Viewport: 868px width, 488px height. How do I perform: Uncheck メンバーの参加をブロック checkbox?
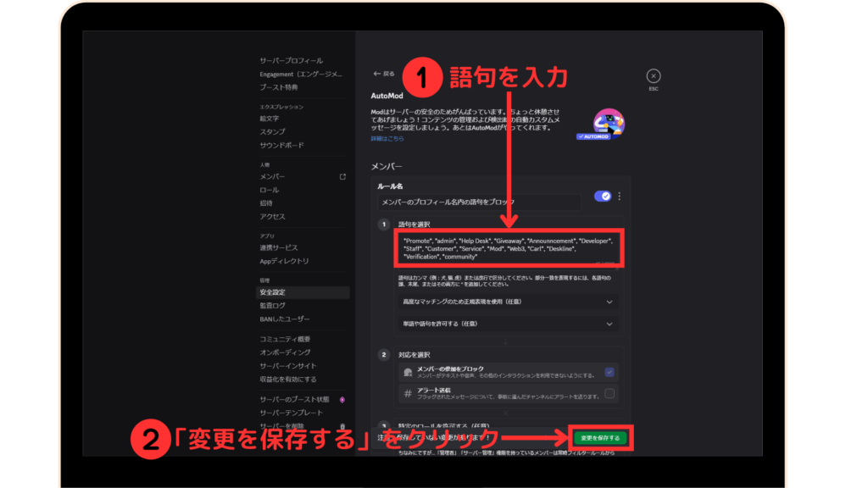pos(609,372)
